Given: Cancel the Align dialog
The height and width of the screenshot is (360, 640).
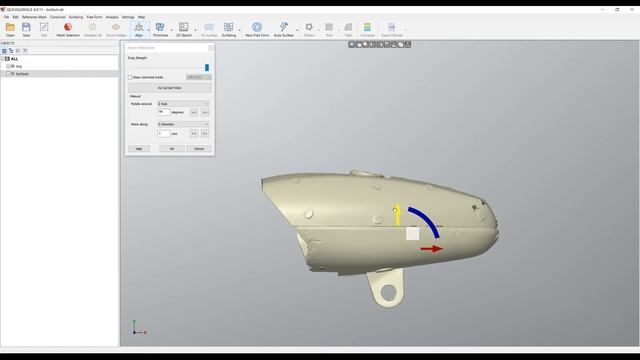Looking at the screenshot, I should pos(199,149).
